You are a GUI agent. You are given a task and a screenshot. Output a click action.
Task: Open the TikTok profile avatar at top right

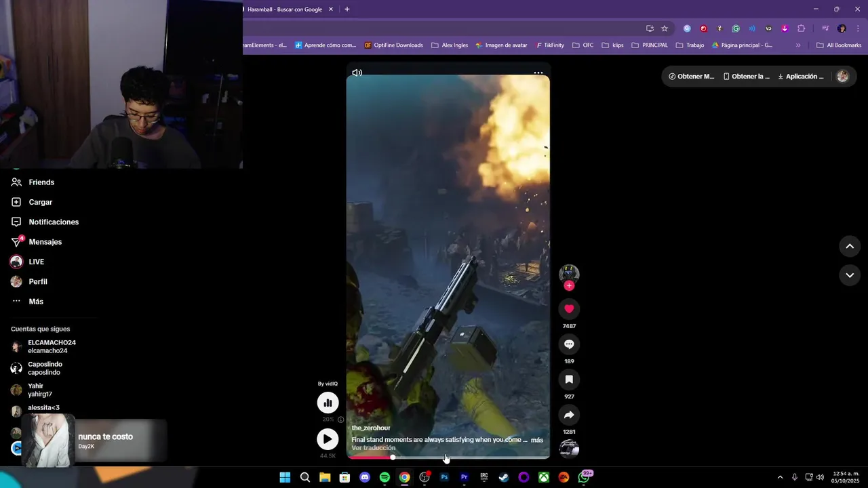coord(843,77)
